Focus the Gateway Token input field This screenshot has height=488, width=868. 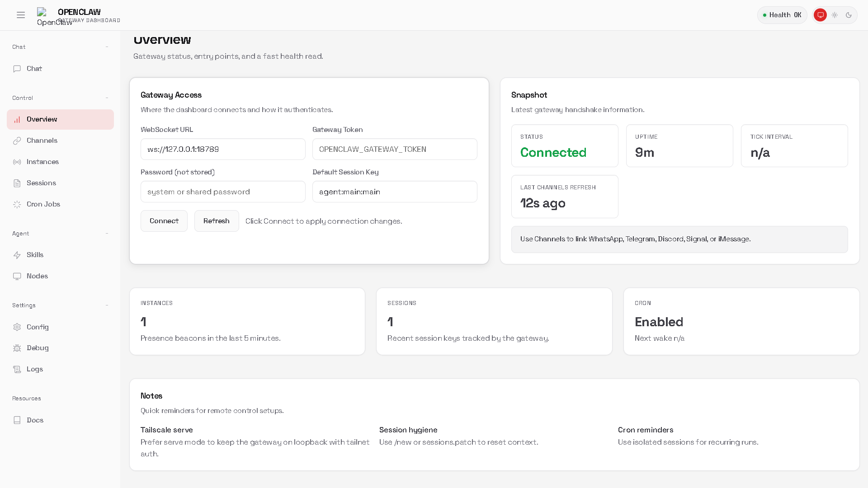coord(394,149)
